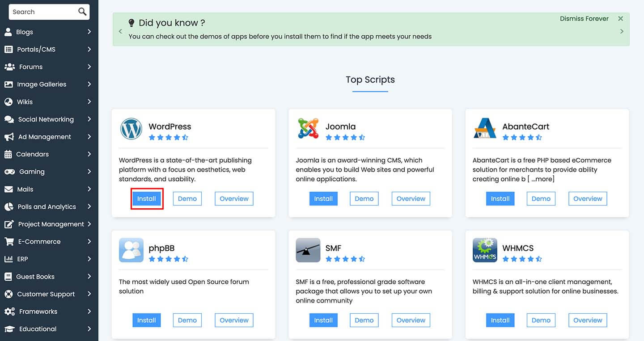Open the Project Management category
Viewport: 644px width, 341px height.
coord(48,224)
